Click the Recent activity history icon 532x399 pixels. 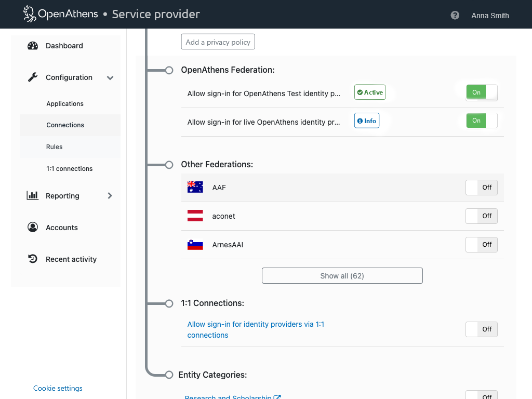[x=33, y=259]
